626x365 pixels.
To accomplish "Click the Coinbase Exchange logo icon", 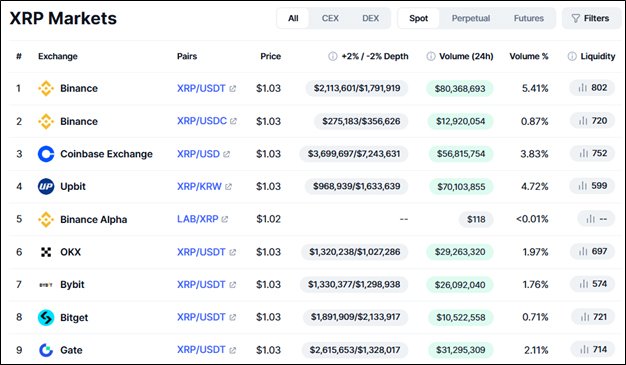I will [x=46, y=154].
